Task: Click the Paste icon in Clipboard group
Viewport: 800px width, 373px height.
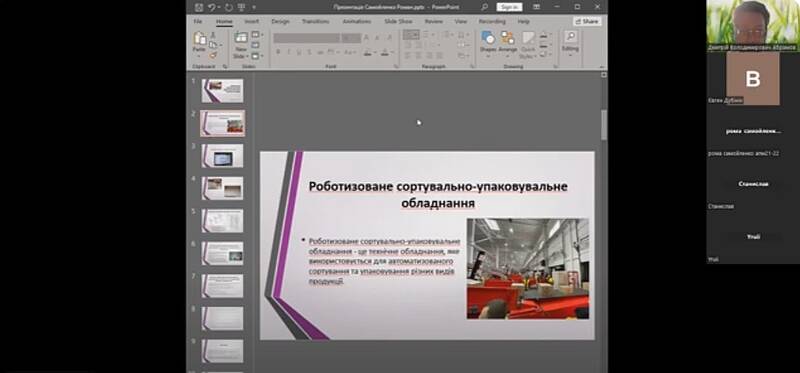Action: [x=199, y=39]
